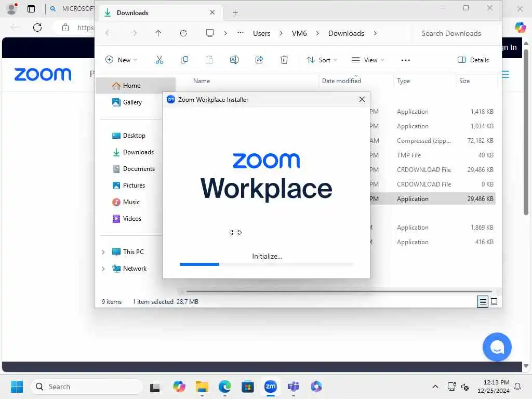Refresh the Downloads folder view
This screenshot has height=399, width=532.
[x=183, y=33]
